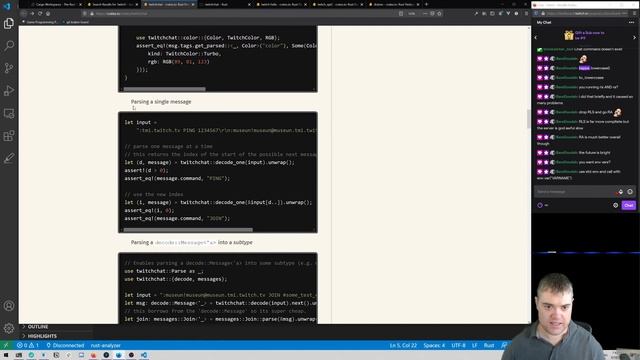Click the second bookmark in bookmarks bar
Viewport: 640px width, 360px height.
(x=77, y=22)
